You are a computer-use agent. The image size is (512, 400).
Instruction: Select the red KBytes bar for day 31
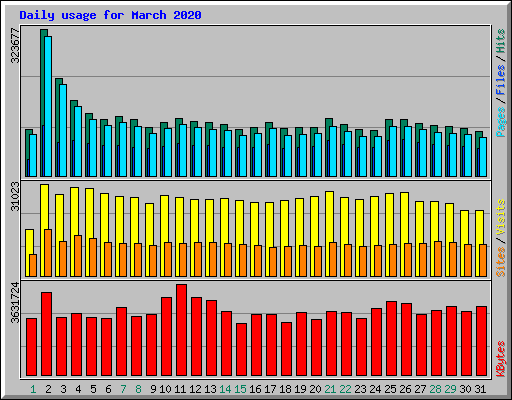pyautogui.click(x=481, y=341)
